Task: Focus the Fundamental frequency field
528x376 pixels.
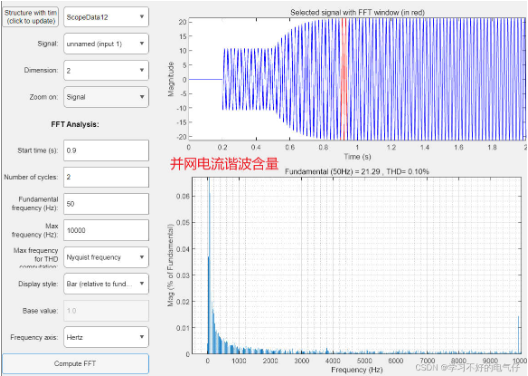Action: (x=106, y=204)
